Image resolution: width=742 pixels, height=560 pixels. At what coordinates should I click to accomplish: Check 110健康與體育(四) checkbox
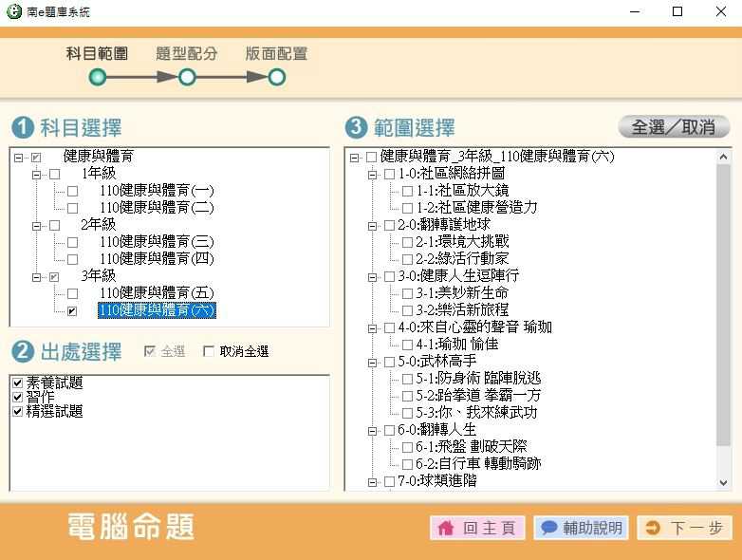(x=72, y=259)
